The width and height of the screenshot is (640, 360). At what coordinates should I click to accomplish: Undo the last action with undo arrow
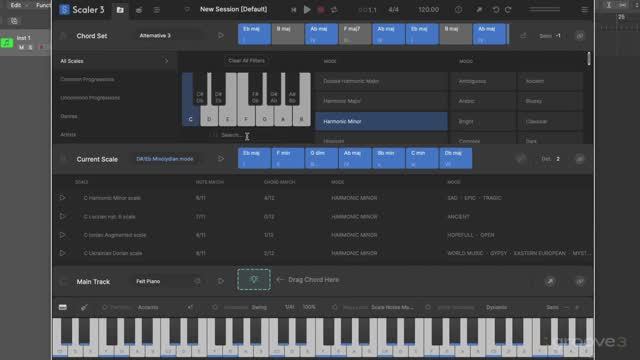pos(496,9)
